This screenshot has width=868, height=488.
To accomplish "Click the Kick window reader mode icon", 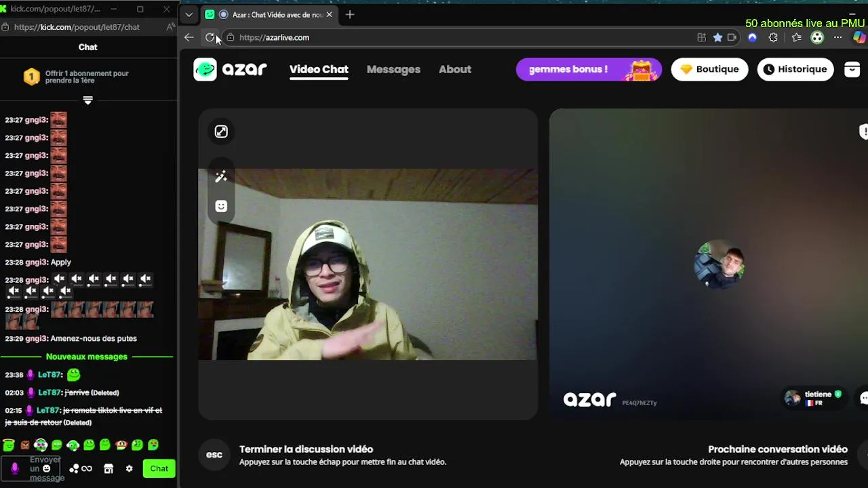I will click(170, 27).
